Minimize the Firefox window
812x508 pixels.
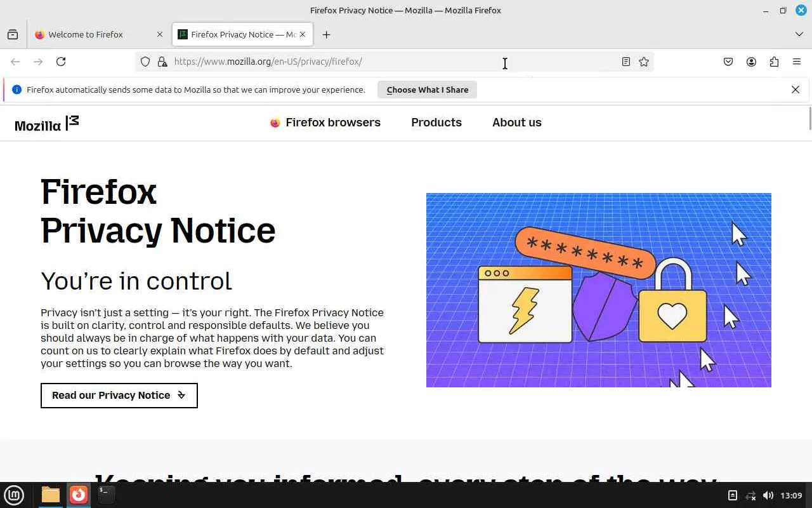(766, 10)
